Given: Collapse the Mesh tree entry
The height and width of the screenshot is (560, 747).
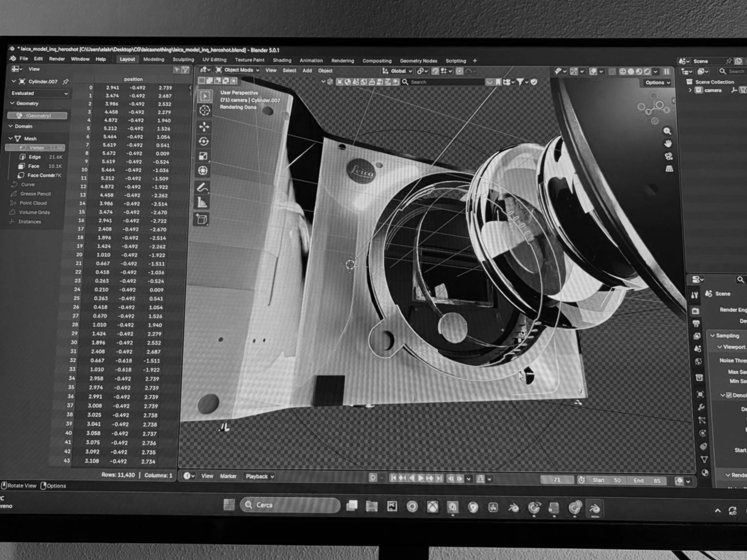Looking at the screenshot, I should coord(9,138).
